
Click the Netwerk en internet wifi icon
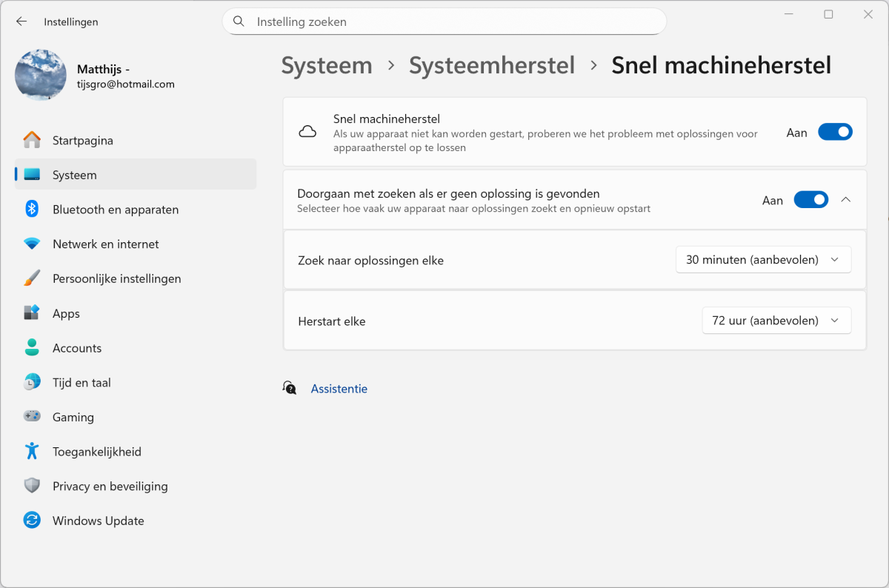(x=32, y=244)
